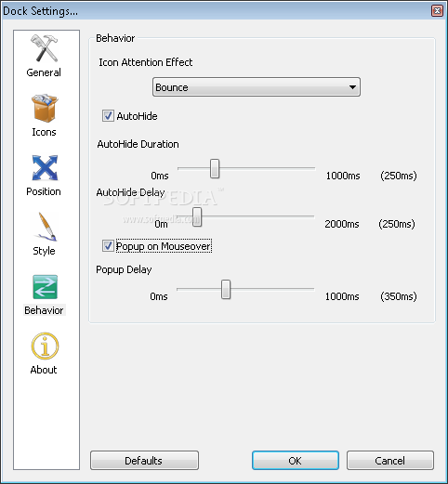
Task: Click the AutoHide Delay label
Action: tap(130, 192)
